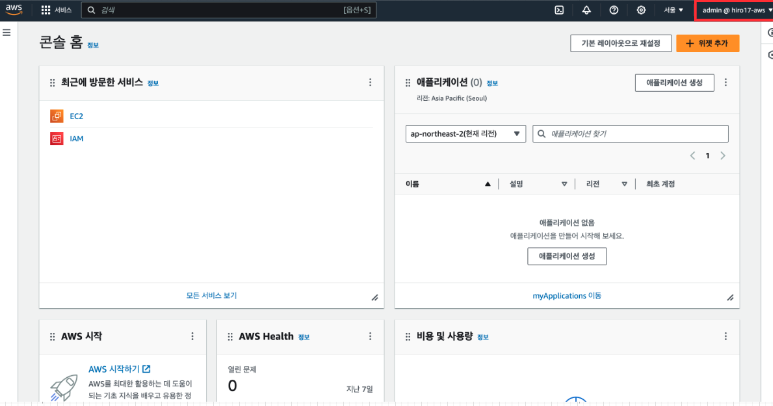Click info link beside AWS Health
Screen dimensions: 773x406
click(x=304, y=337)
